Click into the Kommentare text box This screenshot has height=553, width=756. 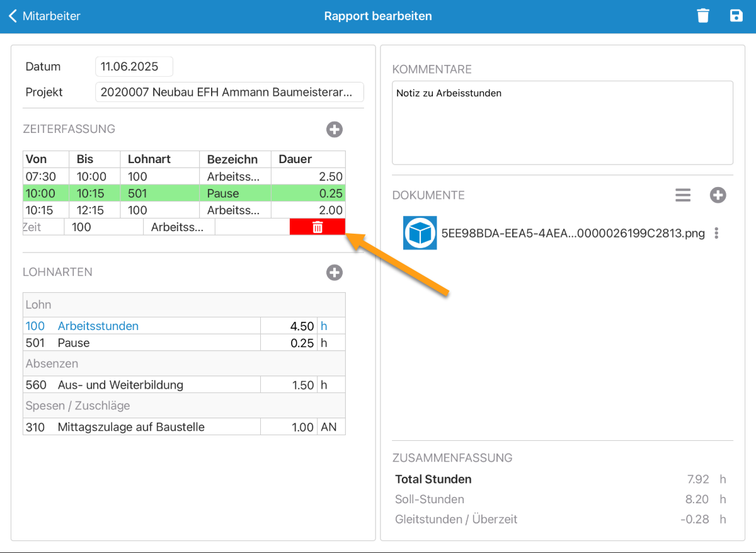coord(562,122)
